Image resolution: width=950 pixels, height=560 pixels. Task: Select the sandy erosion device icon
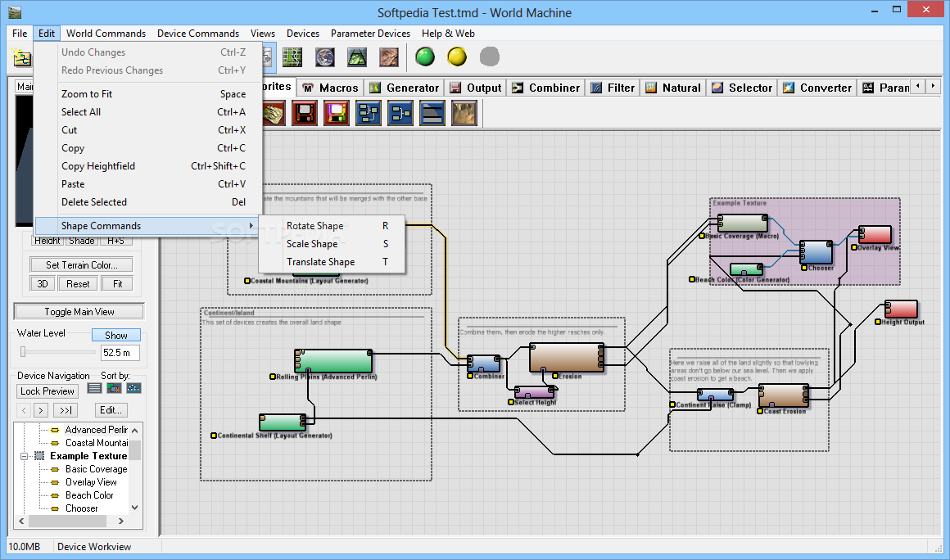(464, 113)
